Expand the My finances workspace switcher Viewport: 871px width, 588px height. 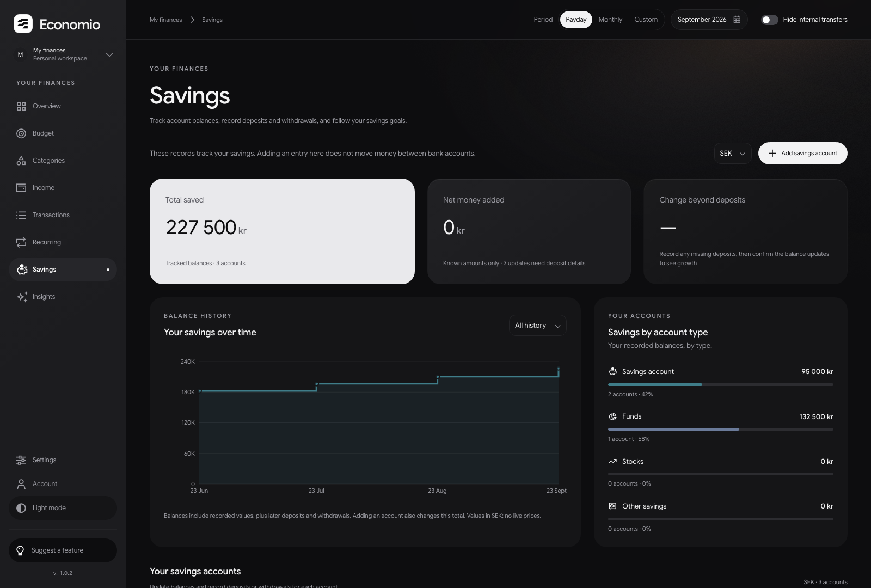click(x=63, y=54)
